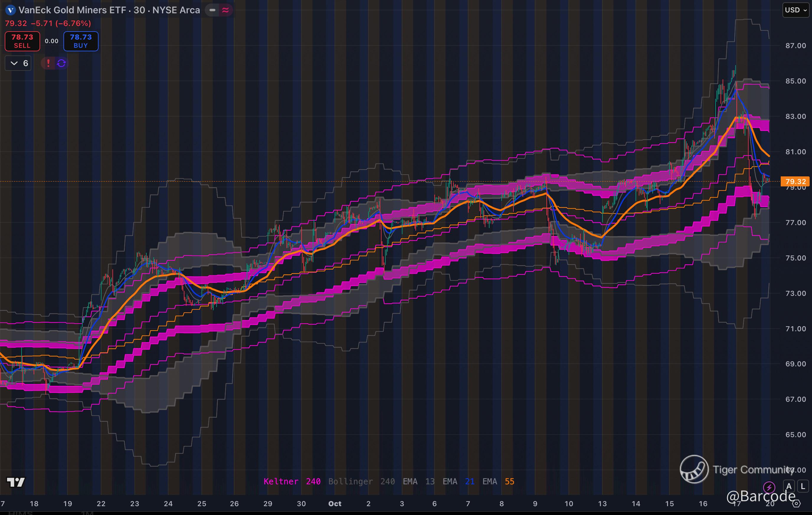Image resolution: width=812 pixels, height=515 pixels.
Task: Toggle auto scale A button
Action: (789, 486)
